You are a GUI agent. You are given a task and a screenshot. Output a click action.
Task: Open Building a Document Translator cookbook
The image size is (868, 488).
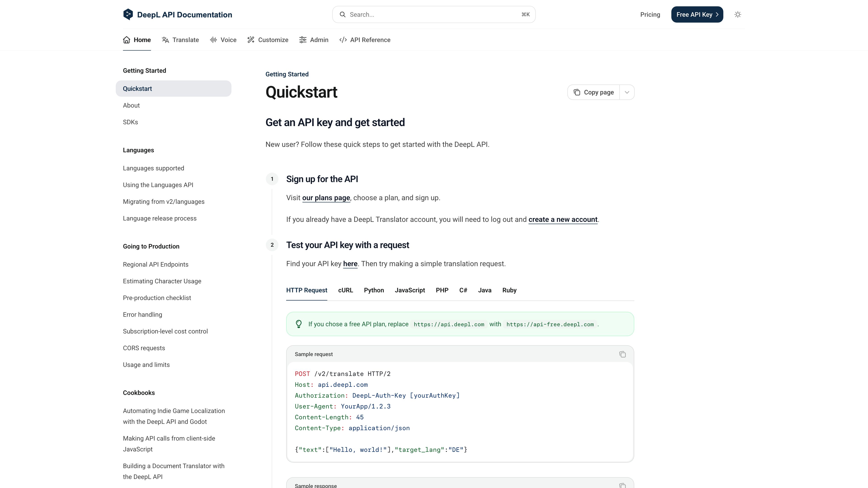coord(174,472)
